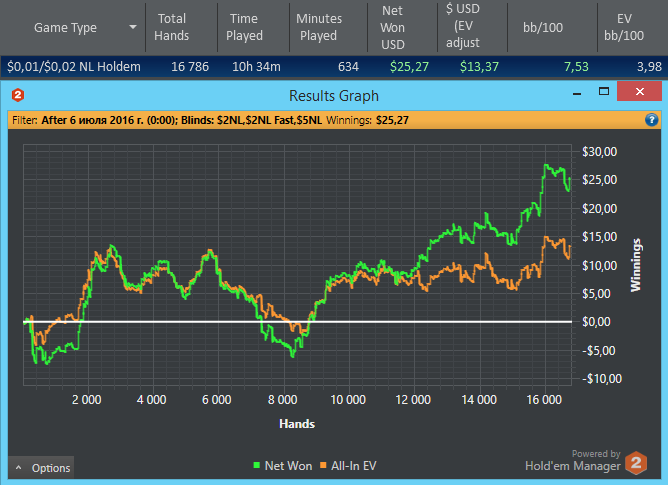Toggle the Net Won legend label

point(288,466)
